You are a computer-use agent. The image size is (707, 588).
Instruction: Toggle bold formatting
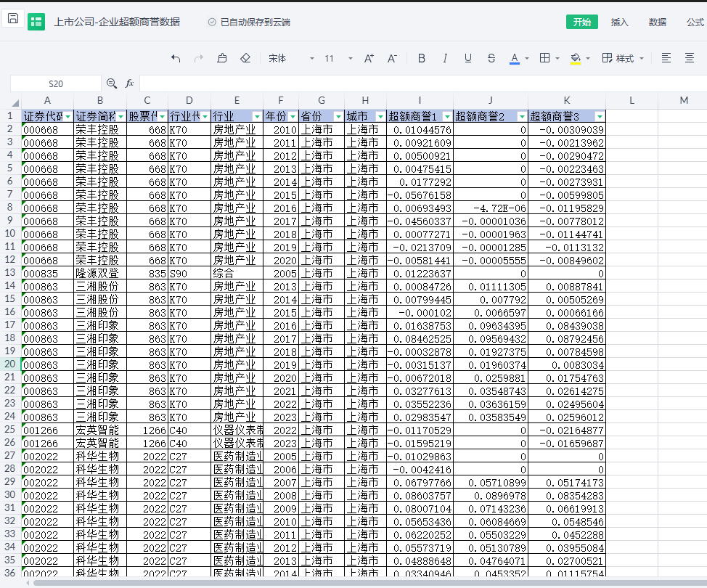point(422,58)
